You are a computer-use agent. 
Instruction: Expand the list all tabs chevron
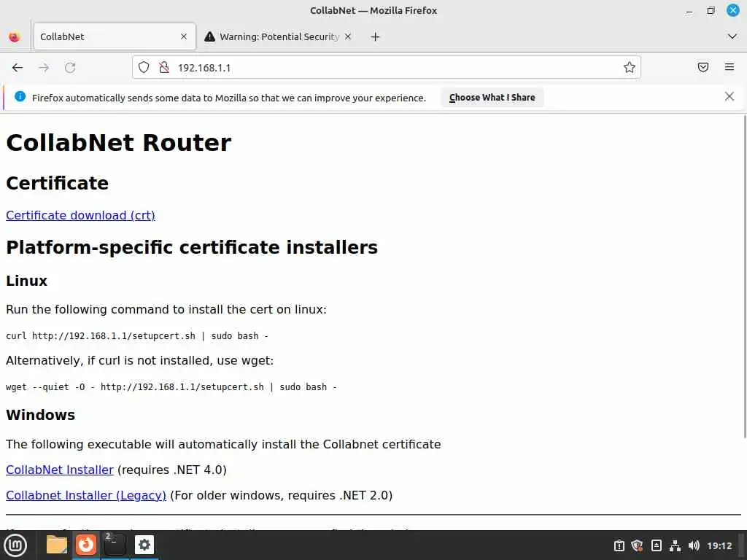pos(732,36)
